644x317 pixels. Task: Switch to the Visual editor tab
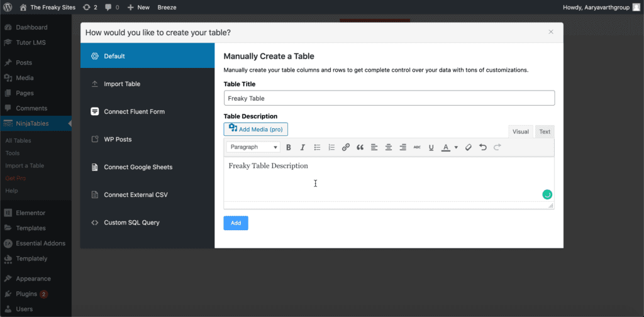pos(520,132)
